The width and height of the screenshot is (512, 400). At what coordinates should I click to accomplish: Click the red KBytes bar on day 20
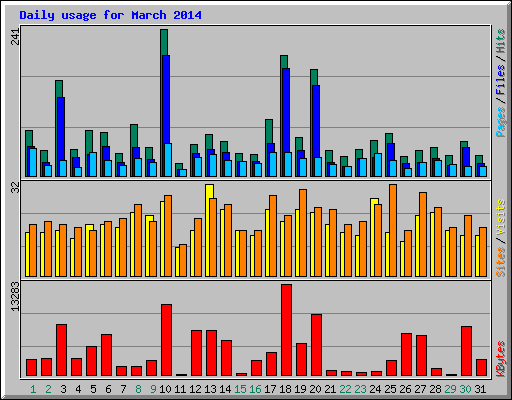pyautogui.click(x=316, y=345)
